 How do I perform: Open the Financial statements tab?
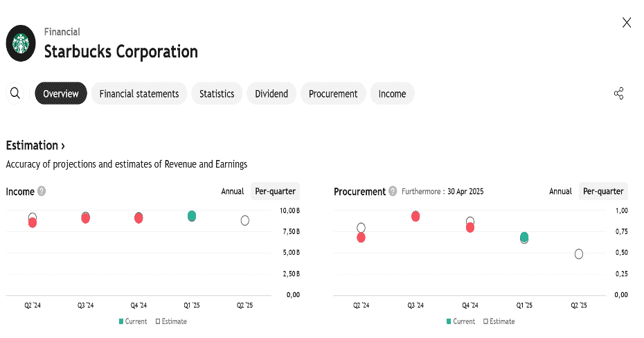pyautogui.click(x=138, y=94)
